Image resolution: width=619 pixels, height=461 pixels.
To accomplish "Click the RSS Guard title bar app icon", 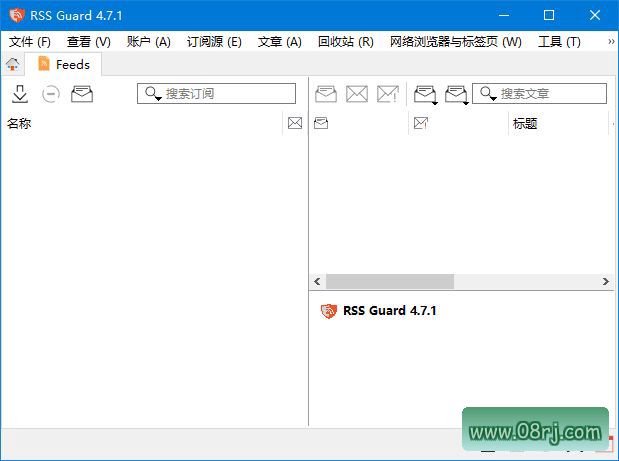I will click(17, 15).
